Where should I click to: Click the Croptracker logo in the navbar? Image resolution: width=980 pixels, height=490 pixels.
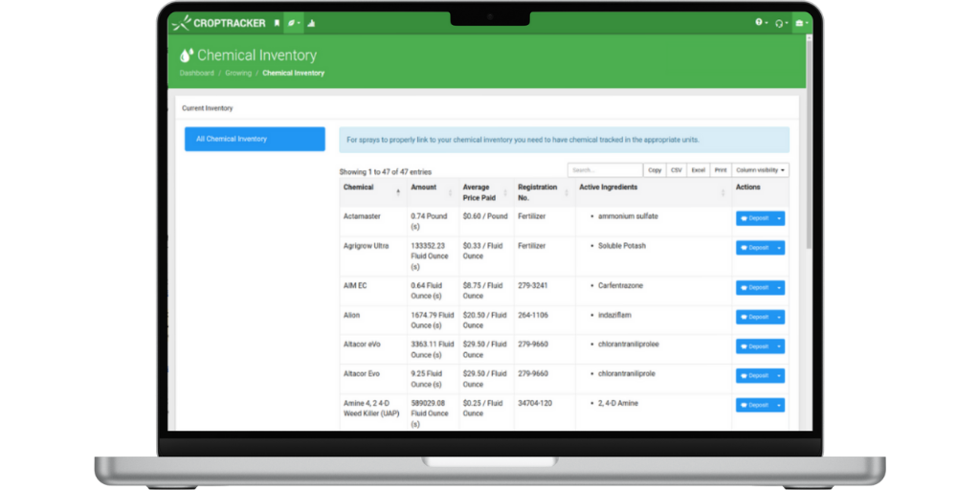pyautogui.click(x=218, y=23)
